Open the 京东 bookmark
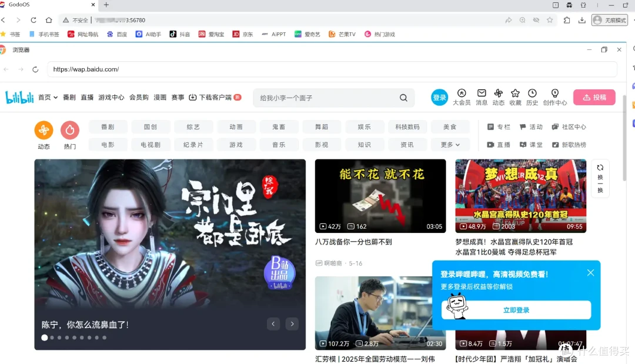Screen dimensions: 635x364 coord(243,35)
